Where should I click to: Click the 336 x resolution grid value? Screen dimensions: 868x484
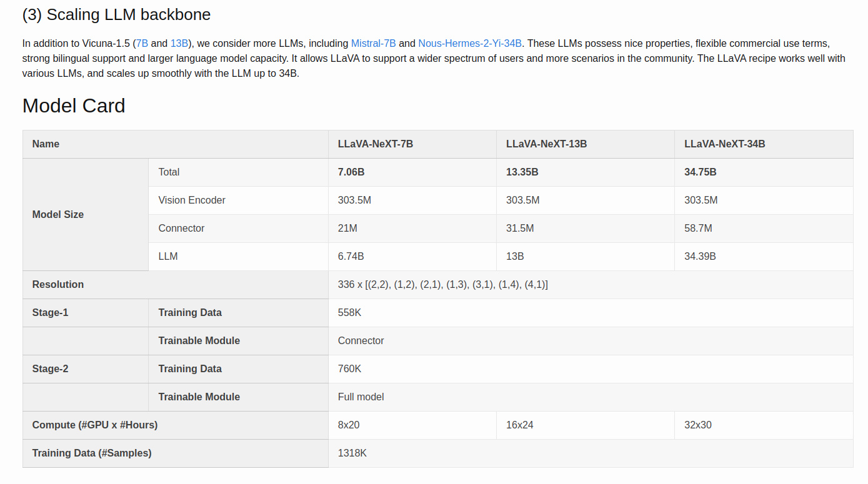coord(443,284)
